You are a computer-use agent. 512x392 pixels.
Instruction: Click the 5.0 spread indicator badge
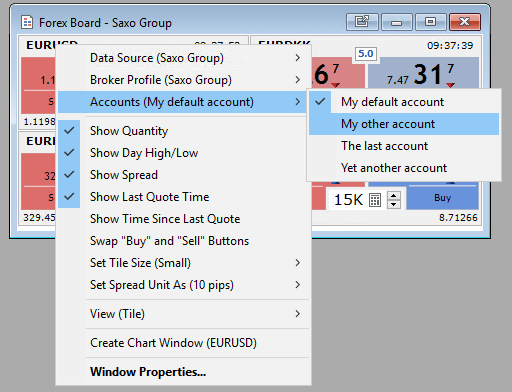366,54
